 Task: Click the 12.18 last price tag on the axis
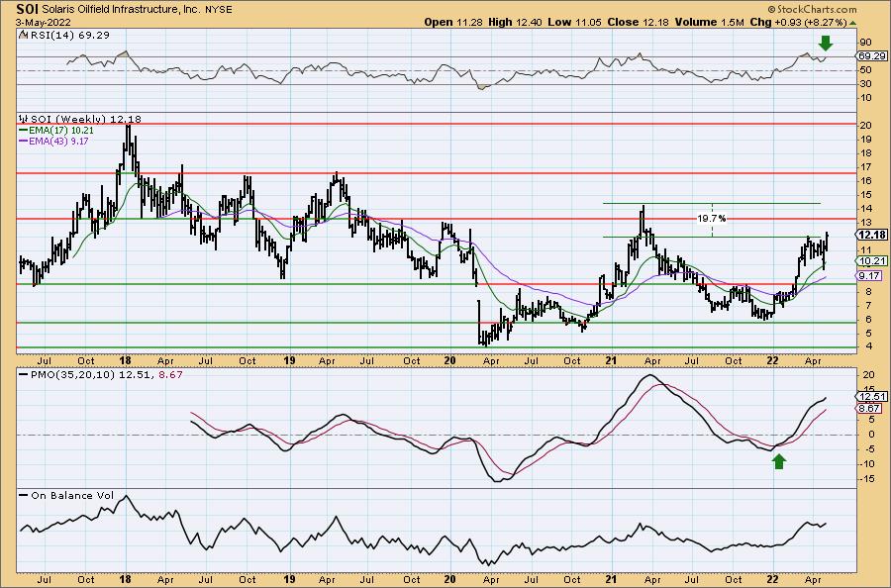(x=871, y=235)
